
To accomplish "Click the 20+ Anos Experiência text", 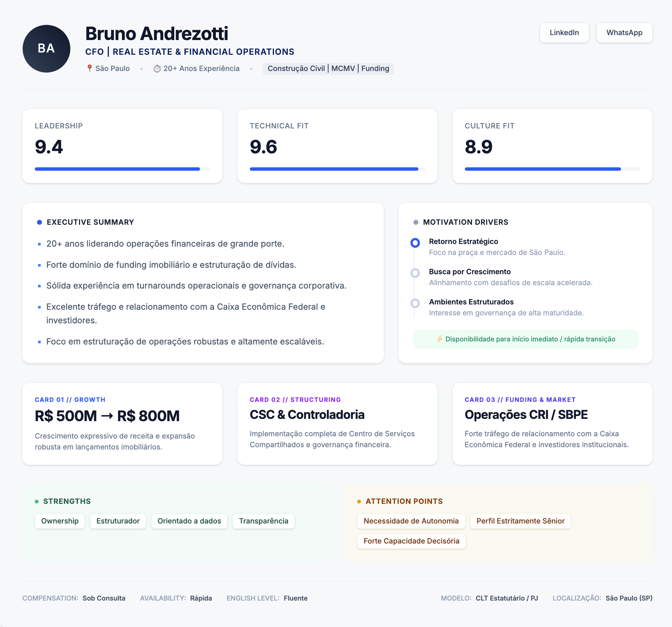I will tap(201, 68).
